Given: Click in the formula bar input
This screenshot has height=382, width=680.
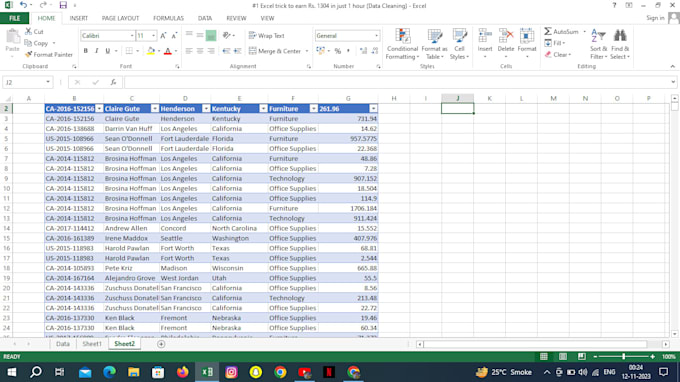Looking at the screenshot, I should [400, 82].
